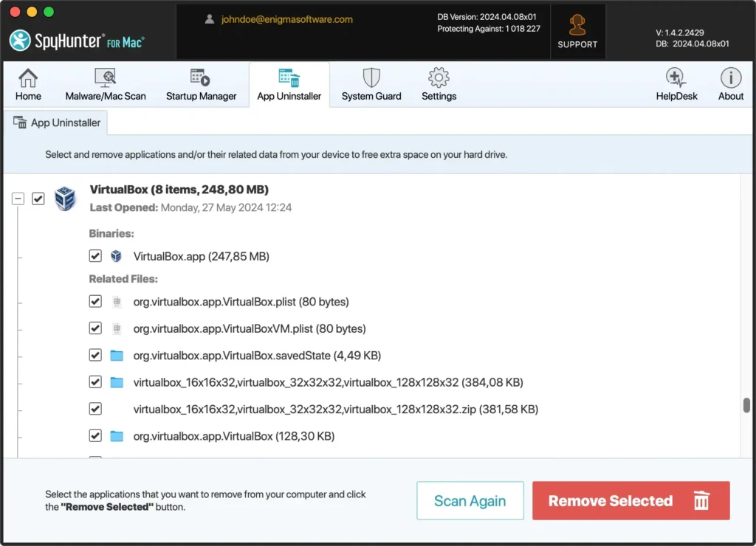
Task: Select org.virtualbox.app.VirtualBox.savedState (4,49 KB) text
Action: click(257, 356)
